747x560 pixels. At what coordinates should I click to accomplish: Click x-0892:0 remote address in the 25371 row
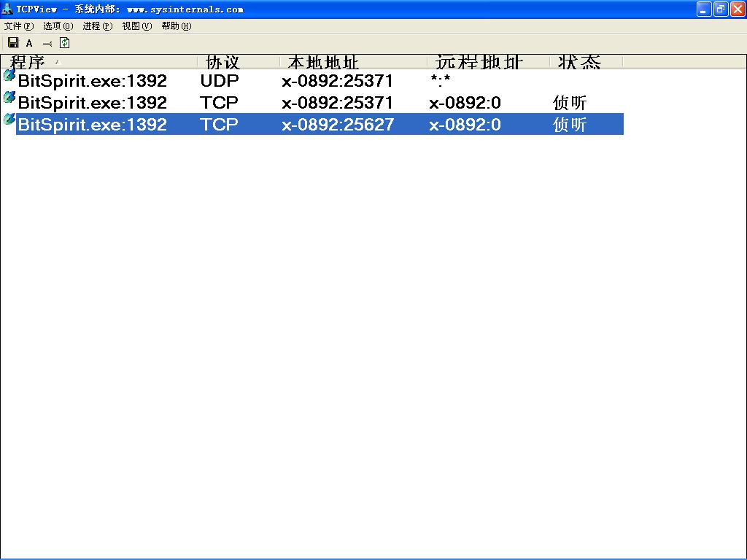pos(465,103)
